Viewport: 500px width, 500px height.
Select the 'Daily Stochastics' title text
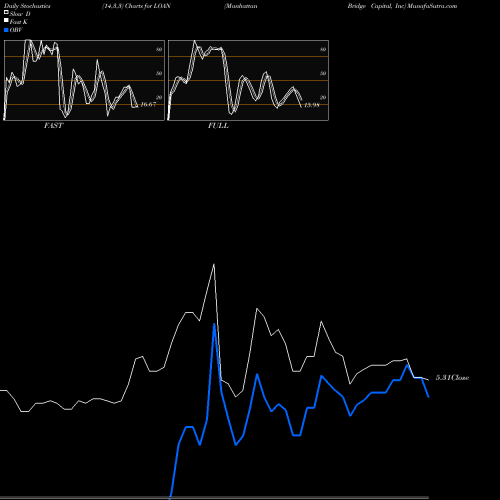(27, 6)
